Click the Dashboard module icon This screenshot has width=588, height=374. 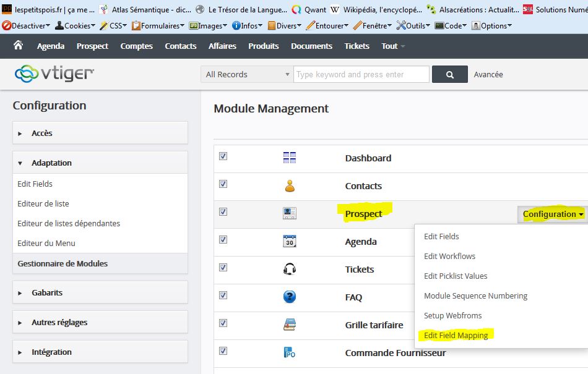pyautogui.click(x=289, y=158)
